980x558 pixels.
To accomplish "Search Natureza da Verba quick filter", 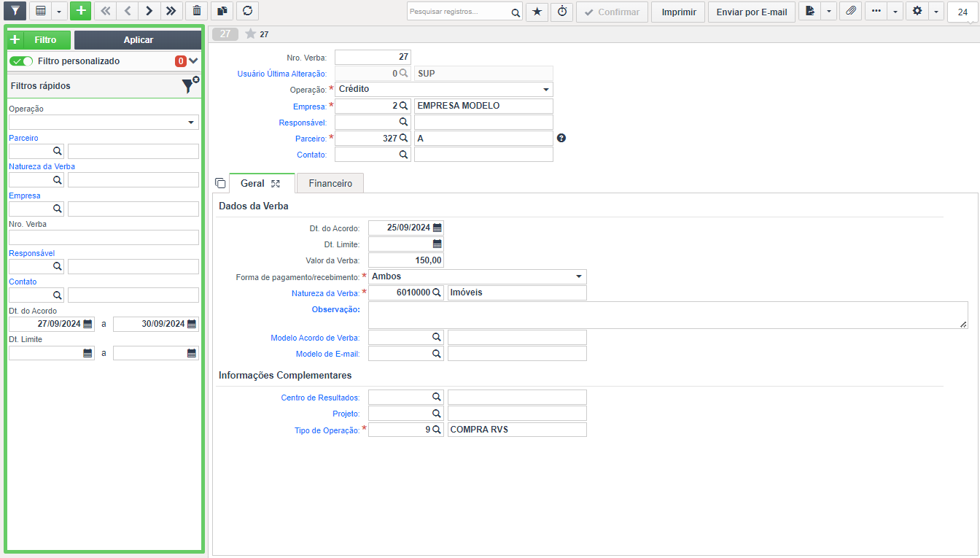I will (57, 180).
